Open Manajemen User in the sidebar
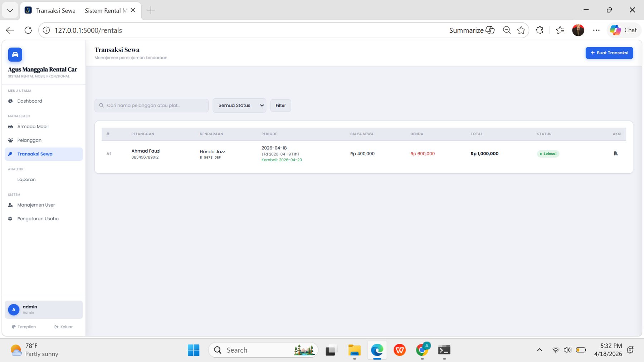Viewport: 644px width, 362px height. coord(36,205)
